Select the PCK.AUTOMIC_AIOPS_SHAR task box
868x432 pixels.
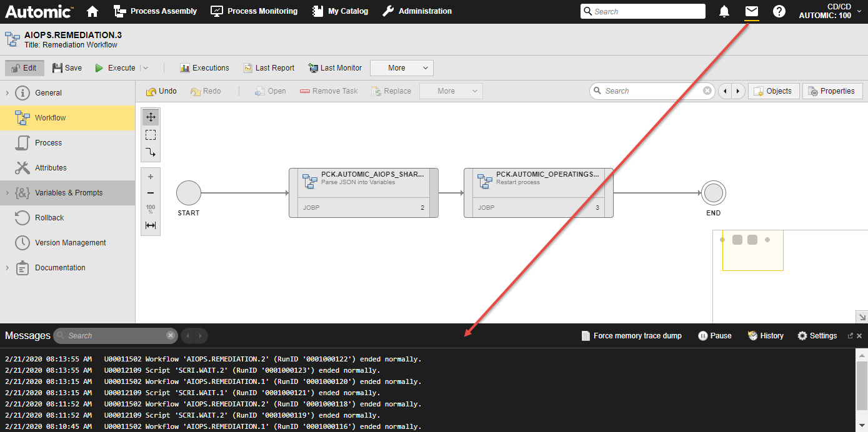[364, 193]
